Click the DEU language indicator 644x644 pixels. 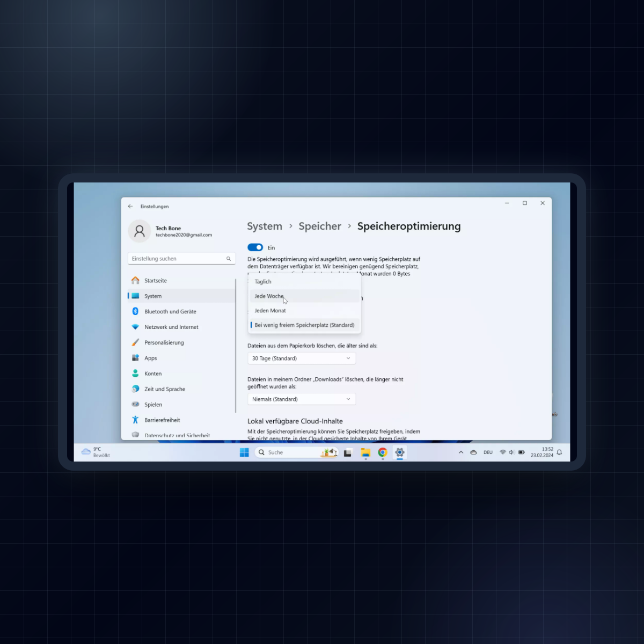pos(488,452)
